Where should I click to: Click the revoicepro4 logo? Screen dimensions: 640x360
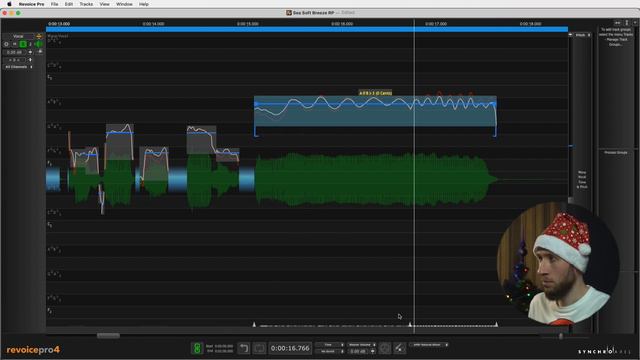click(x=33, y=350)
